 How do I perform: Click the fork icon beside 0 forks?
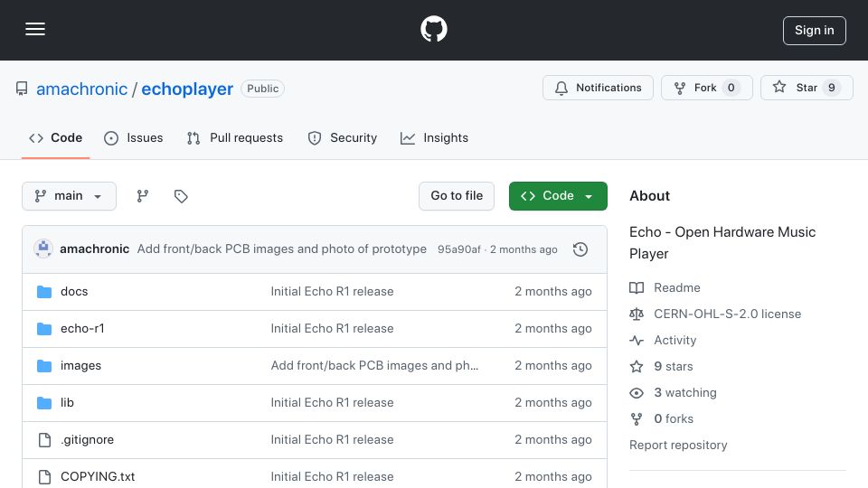[637, 418]
